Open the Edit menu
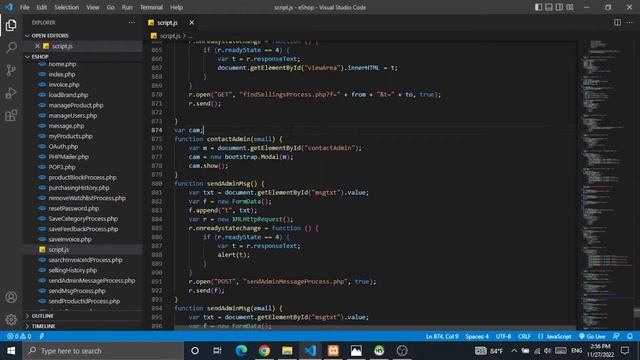The width and height of the screenshot is (640, 360). pos(42,7)
